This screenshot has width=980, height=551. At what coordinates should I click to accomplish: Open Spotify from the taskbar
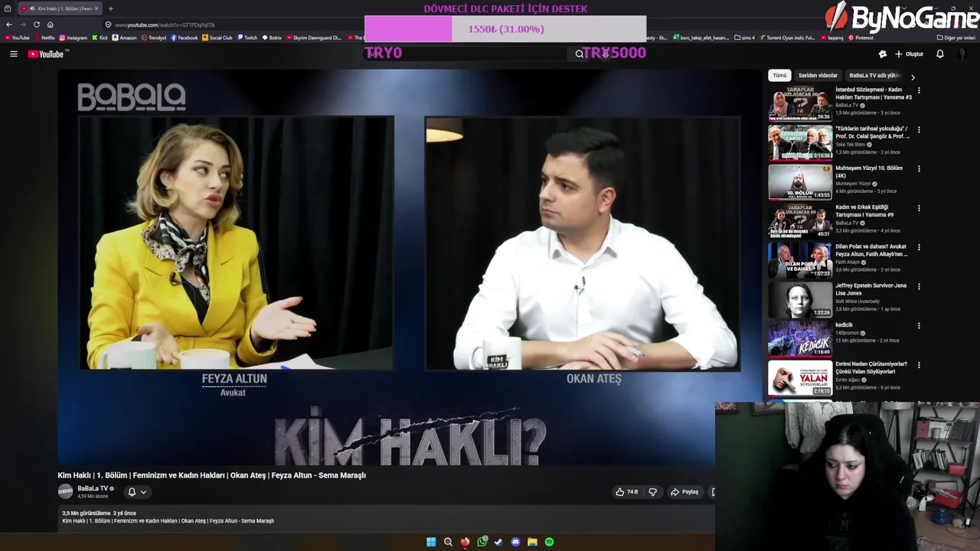[x=549, y=542]
